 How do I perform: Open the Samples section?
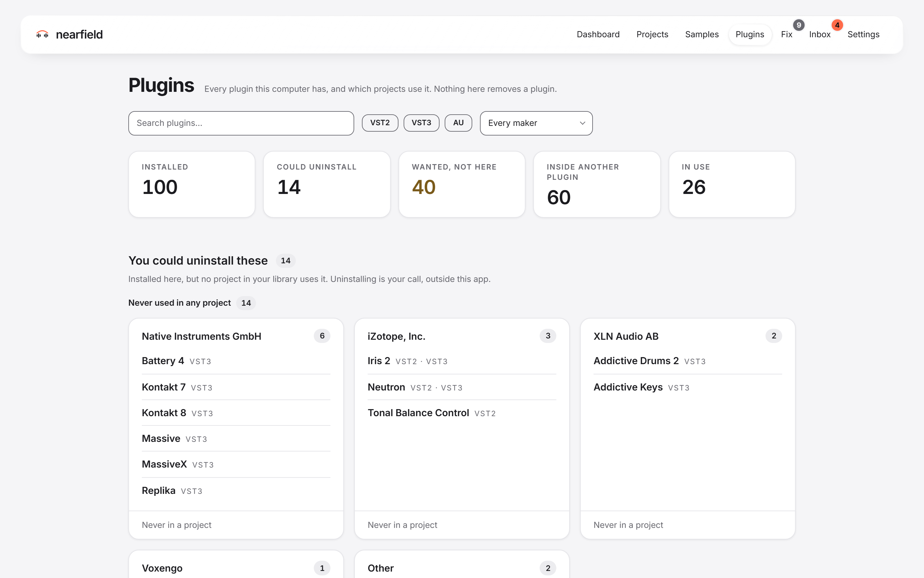[x=702, y=34]
